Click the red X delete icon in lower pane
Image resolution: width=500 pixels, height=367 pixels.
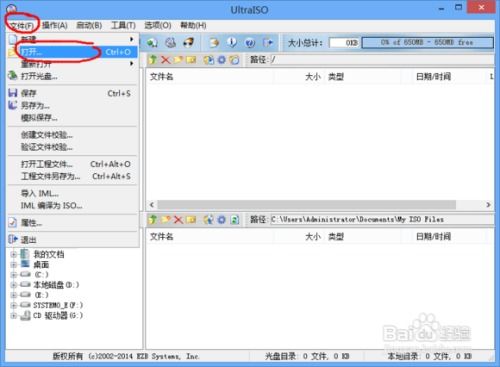[178, 220]
